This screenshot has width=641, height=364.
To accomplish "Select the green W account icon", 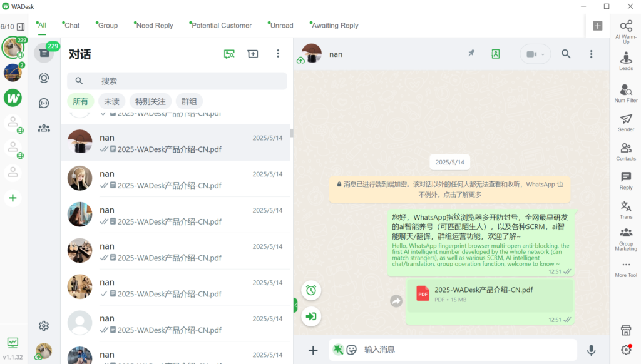I will 13,98.
